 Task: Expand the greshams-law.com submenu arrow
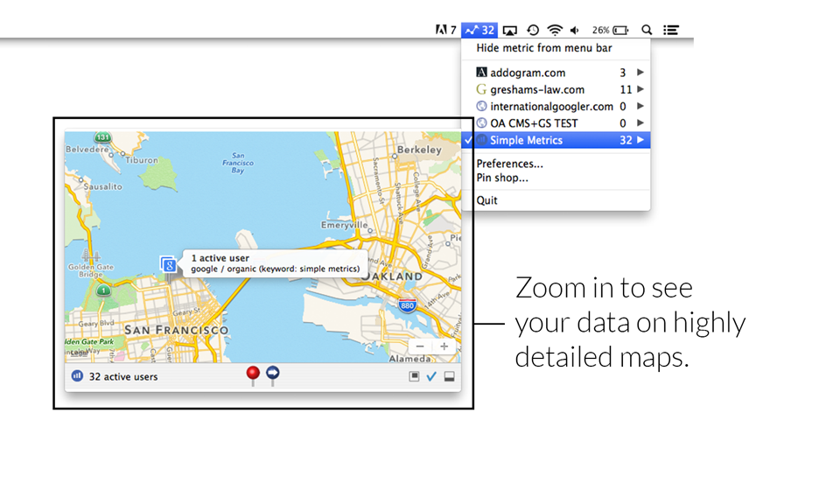click(x=640, y=89)
